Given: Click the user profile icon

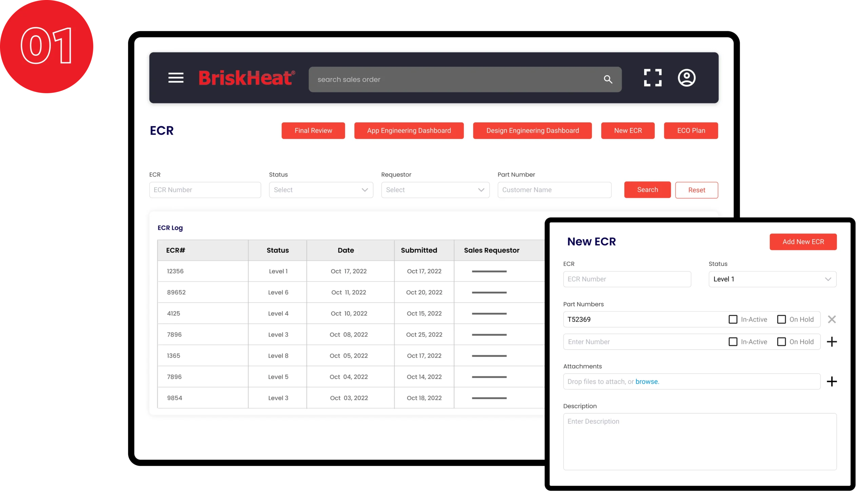Looking at the screenshot, I should point(687,78).
